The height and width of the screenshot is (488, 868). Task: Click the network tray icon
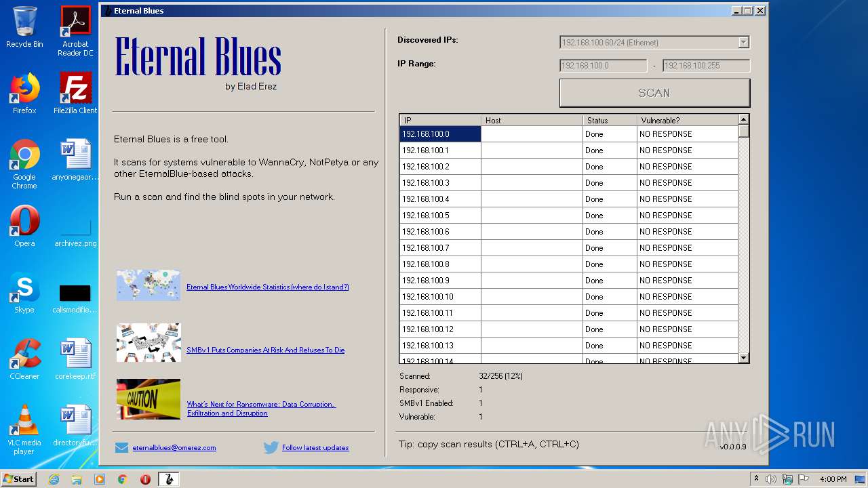point(787,479)
